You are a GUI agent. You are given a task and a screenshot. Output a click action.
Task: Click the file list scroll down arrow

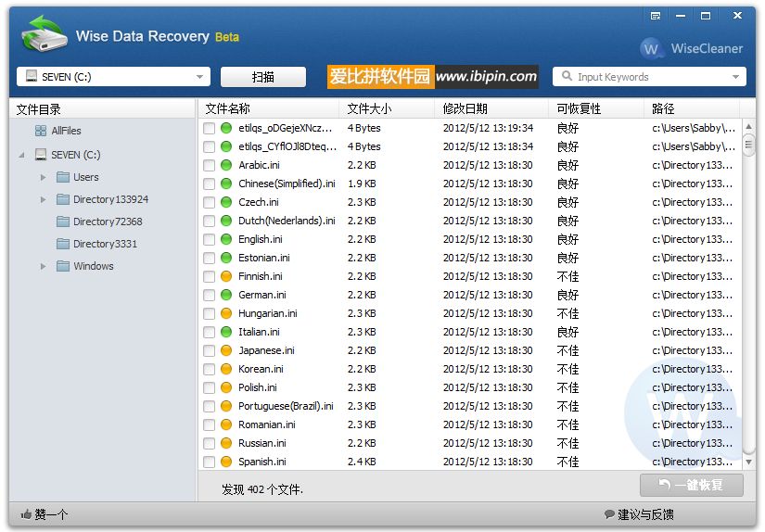click(x=748, y=462)
